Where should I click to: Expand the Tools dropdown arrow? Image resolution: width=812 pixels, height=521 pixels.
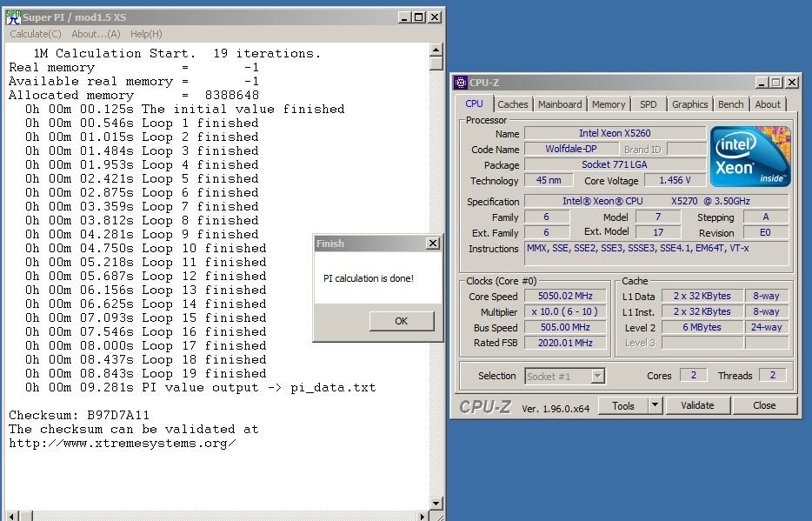(x=656, y=405)
